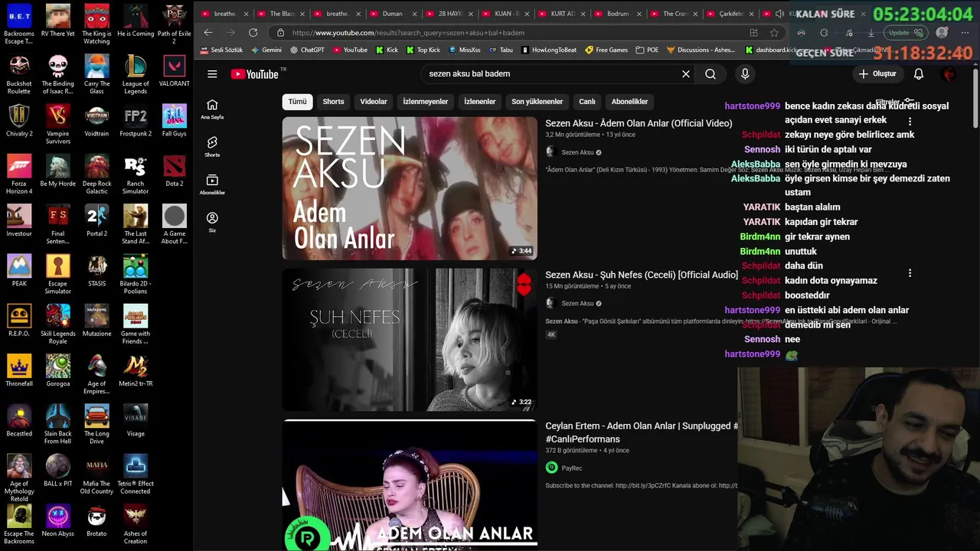Open Top Kick bookmark
980x551 pixels.
coord(423,50)
